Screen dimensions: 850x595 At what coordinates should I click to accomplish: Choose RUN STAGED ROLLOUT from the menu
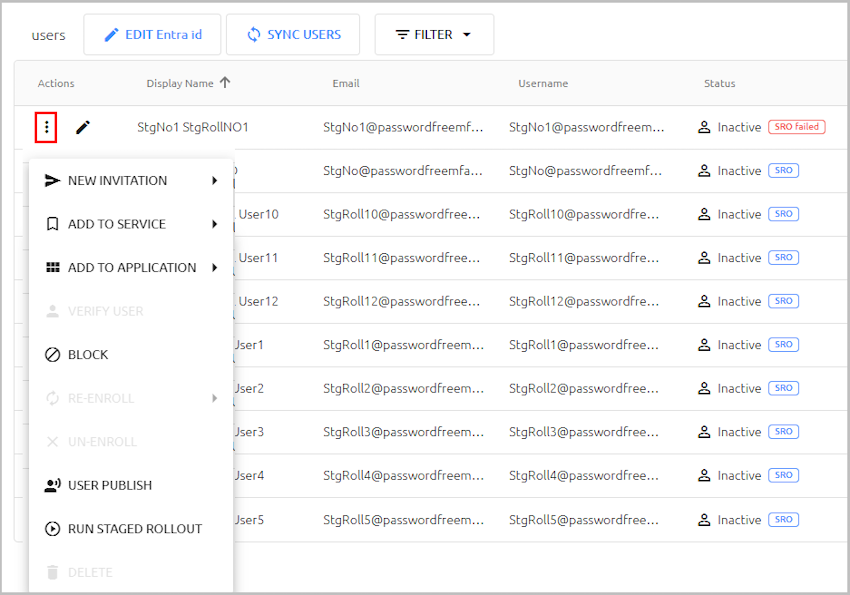click(x=131, y=529)
